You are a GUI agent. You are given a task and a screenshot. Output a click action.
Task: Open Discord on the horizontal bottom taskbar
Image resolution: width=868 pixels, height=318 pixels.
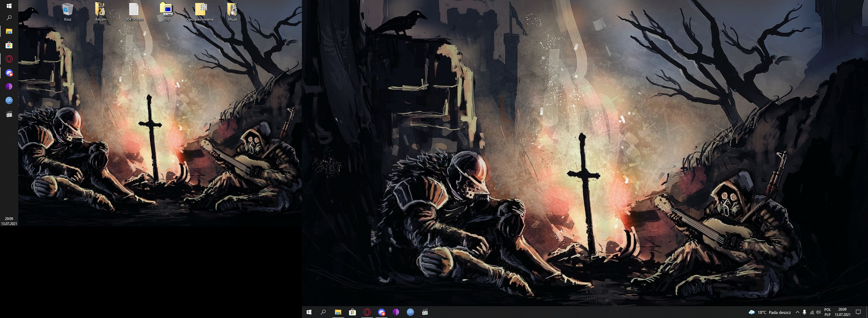382,312
